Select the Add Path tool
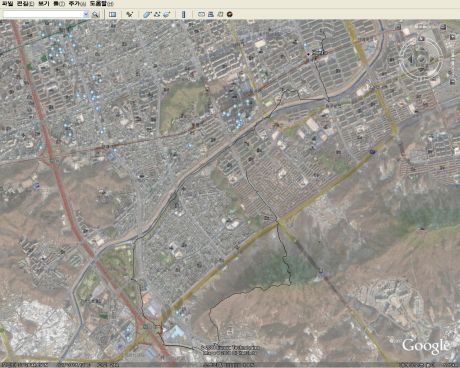 coord(157,14)
